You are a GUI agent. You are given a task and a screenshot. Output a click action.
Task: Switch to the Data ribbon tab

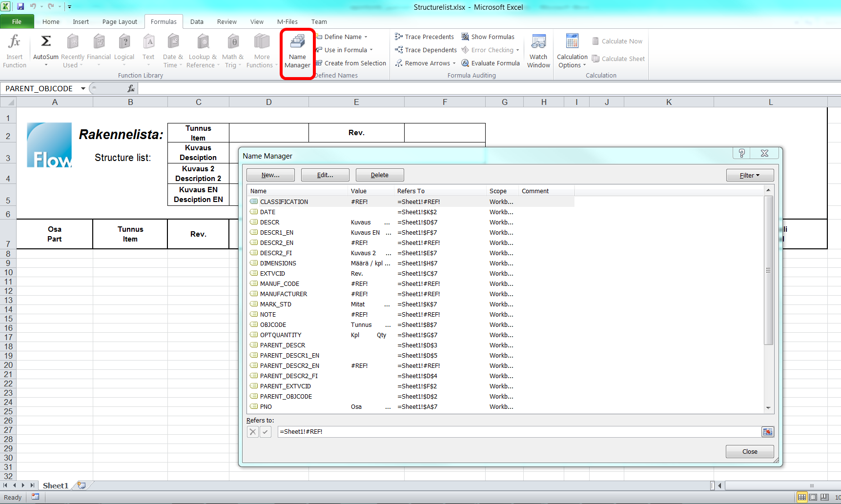click(197, 22)
